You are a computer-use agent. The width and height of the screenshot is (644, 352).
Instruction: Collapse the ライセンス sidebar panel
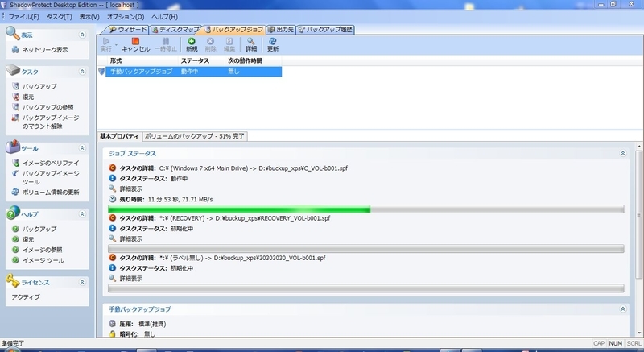(82, 282)
